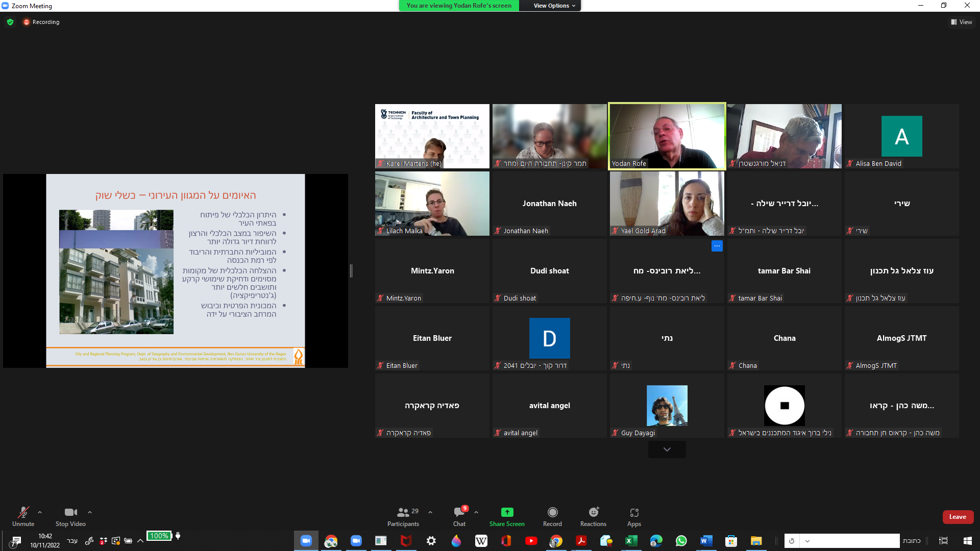Leave the meeting
980x551 pixels.
[958, 517]
